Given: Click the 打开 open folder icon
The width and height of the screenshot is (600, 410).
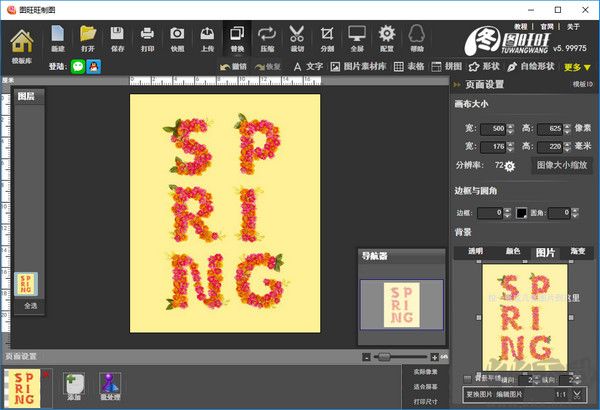Looking at the screenshot, I should (x=88, y=39).
